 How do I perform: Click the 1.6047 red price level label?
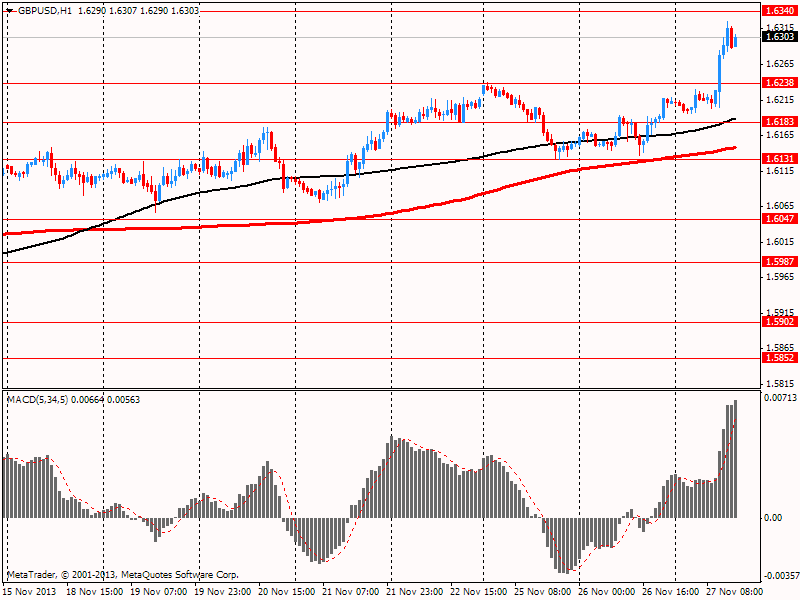click(x=780, y=219)
